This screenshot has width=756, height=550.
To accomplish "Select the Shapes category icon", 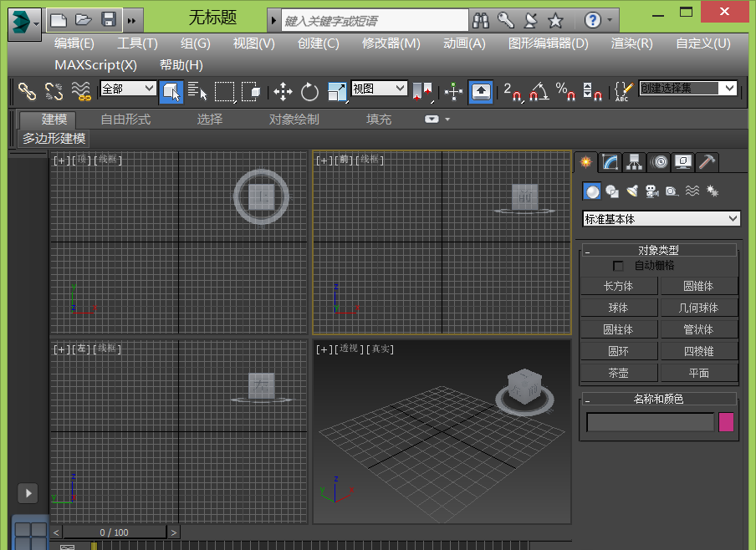I will tap(612, 191).
